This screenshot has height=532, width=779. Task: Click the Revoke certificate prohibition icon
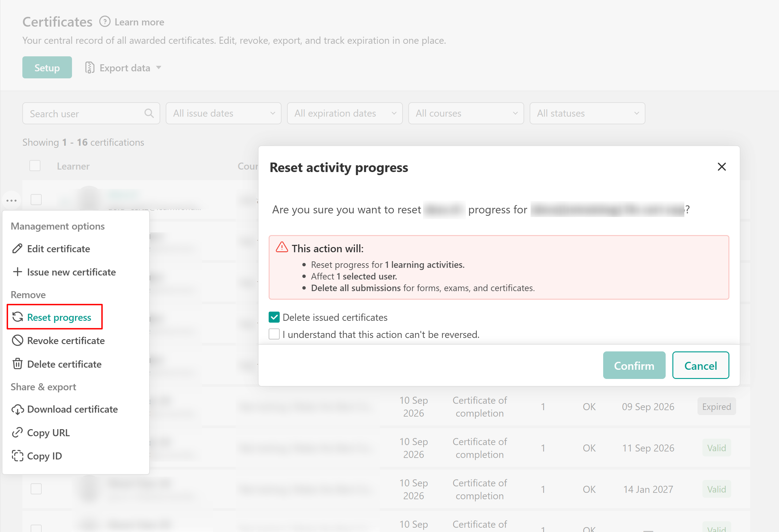[17, 340]
